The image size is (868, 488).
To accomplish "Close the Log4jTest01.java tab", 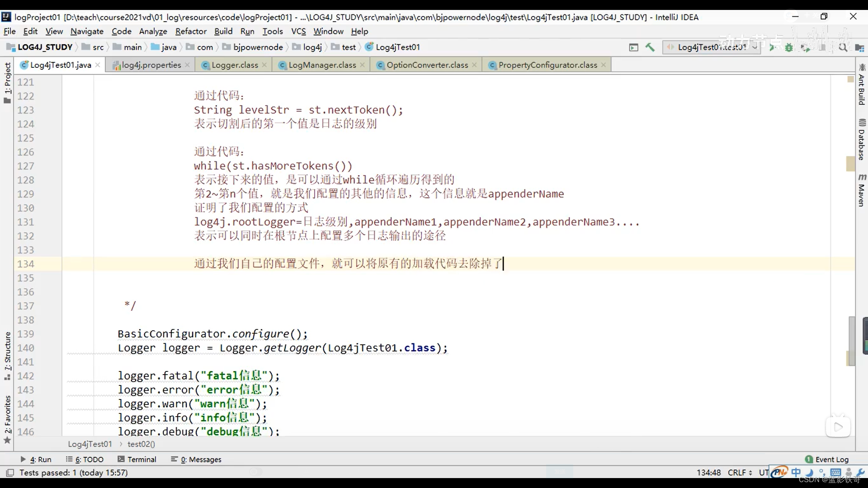I will (98, 65).
